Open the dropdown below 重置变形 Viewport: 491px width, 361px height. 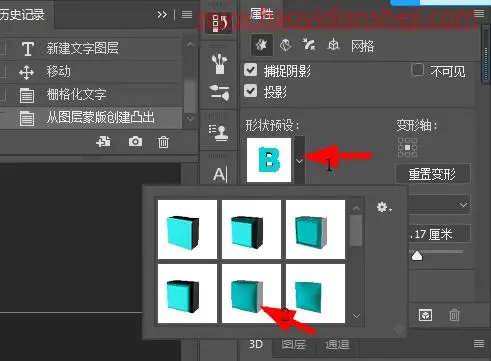click(x=439, y=205)
